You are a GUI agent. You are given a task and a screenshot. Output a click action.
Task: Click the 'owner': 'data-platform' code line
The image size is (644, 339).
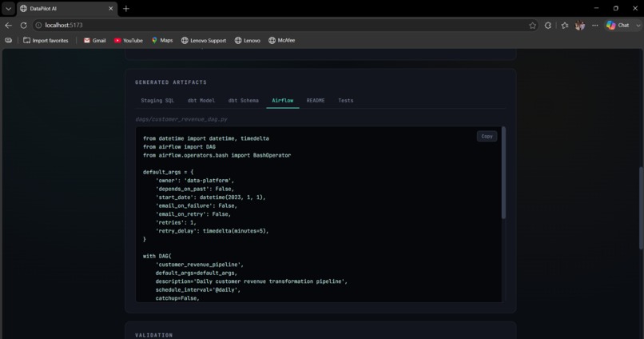pyautogui.click(x=194, y=181)
